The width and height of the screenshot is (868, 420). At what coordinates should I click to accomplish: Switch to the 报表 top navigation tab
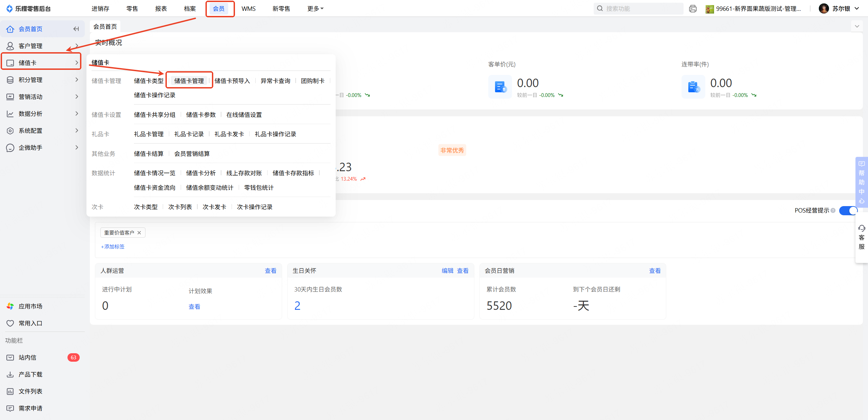(161, 9)
